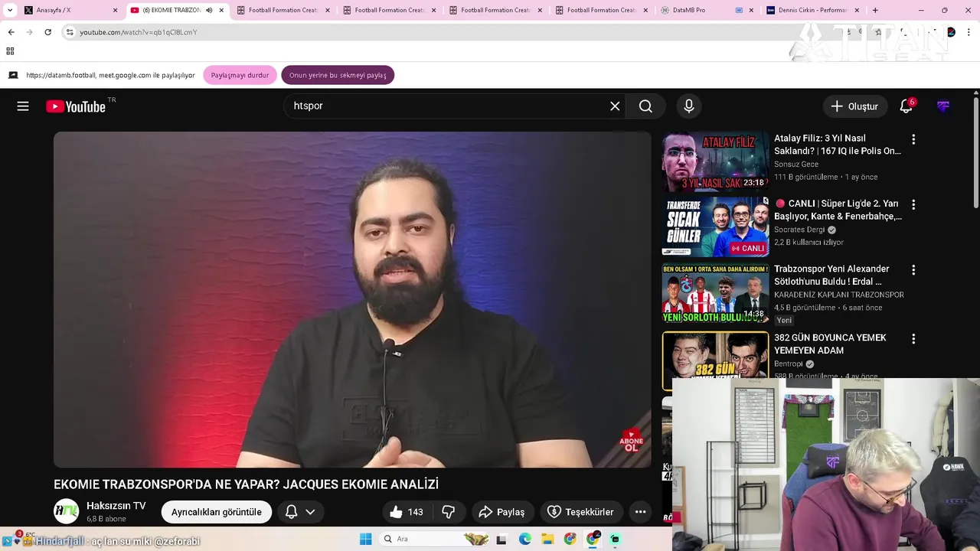Open the Transferde Sıcak Günler live thumbnail
The height and width of the screenshot is (551, 980).
(x=715, y=227)
